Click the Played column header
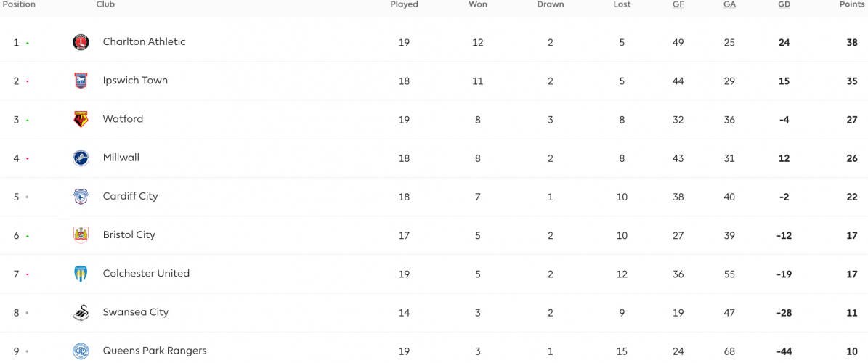Viewport: 868px width, 363px height. 404,4
